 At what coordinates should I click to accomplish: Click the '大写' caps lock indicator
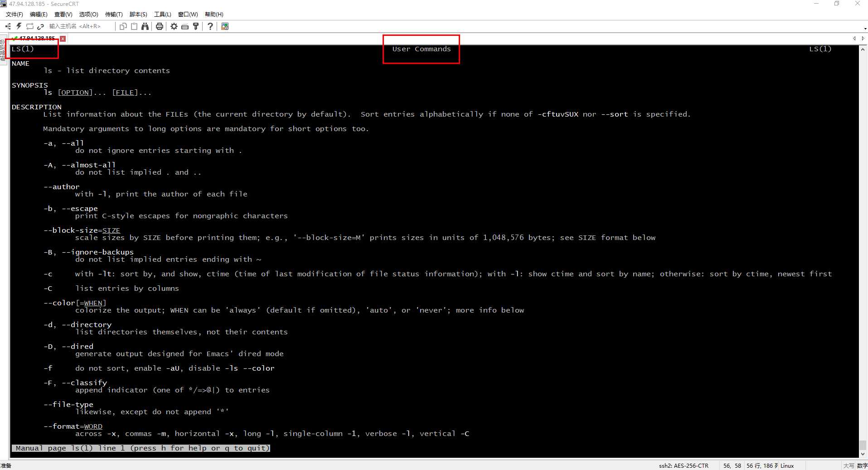coord(849,465)
